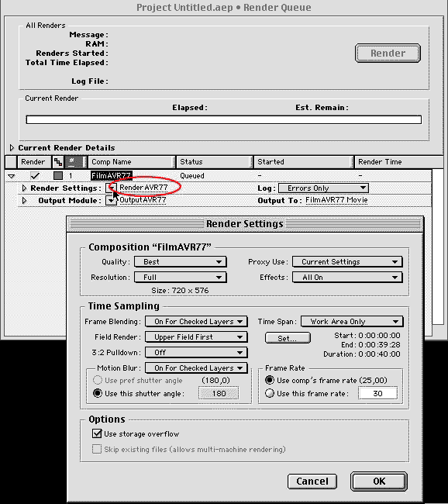
Task: Select Use comp's frame rate radio button
Action: click(x=269, y=380)
